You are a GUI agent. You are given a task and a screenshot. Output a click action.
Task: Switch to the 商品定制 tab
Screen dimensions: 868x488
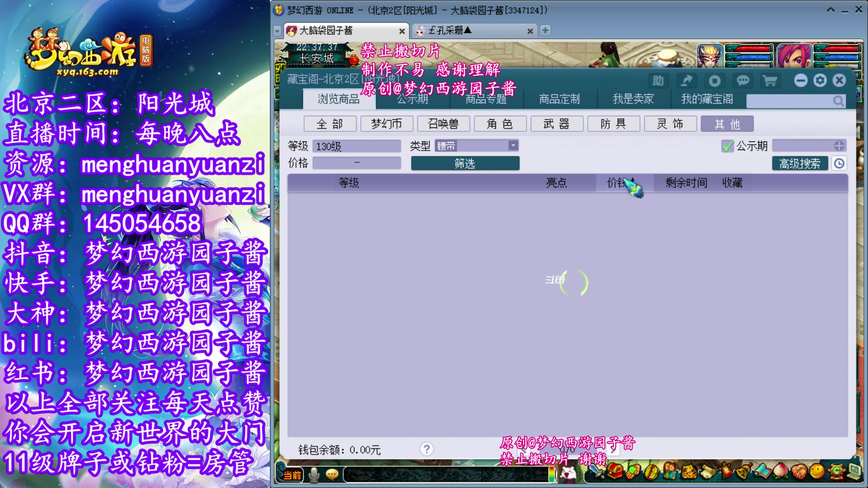pyautogui.click(x=559, y=99)
